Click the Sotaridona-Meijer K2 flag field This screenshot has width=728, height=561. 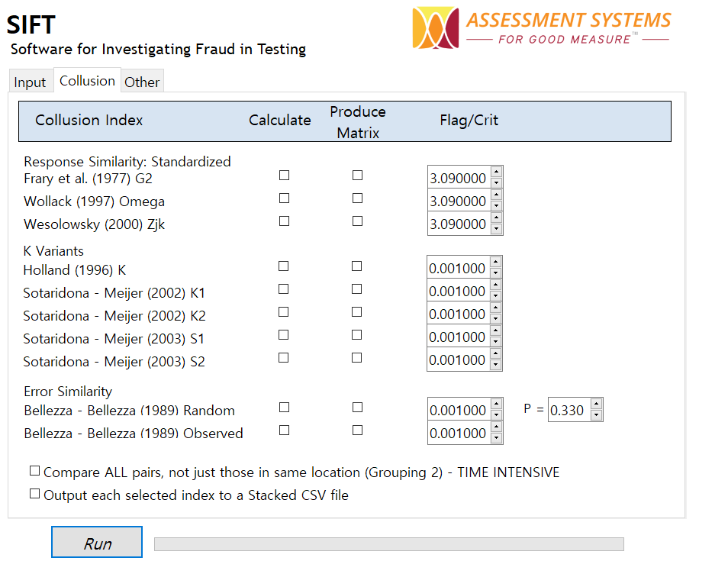pos(459,314)
